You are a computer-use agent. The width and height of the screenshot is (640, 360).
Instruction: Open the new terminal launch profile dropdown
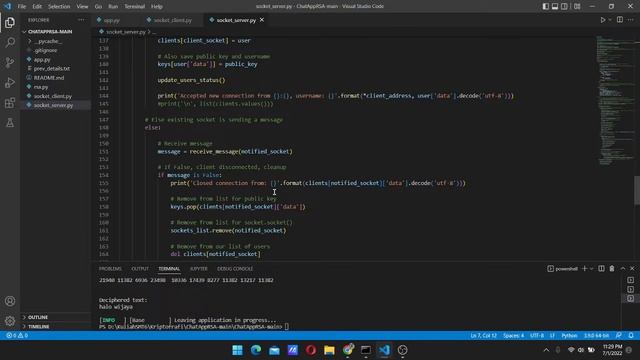coord(591,269)
